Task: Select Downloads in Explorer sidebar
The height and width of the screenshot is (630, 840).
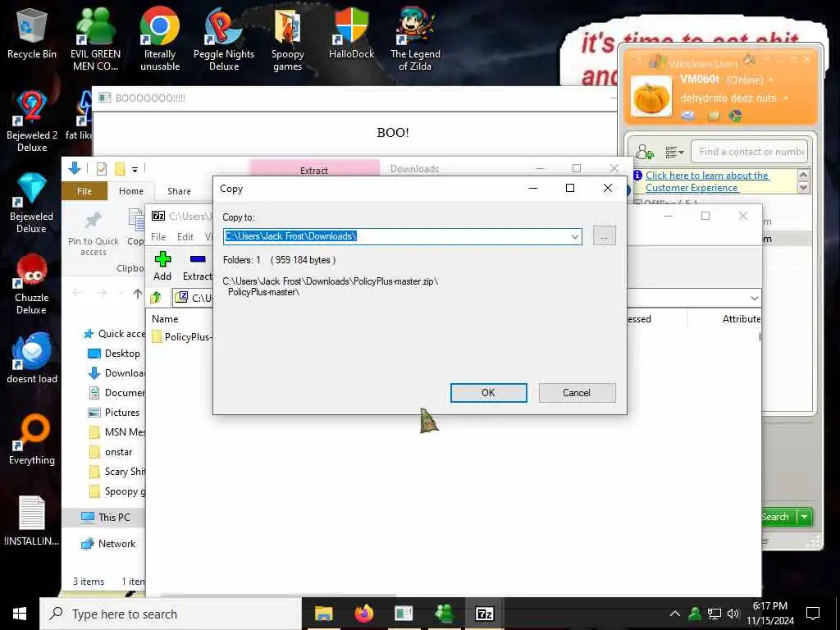Action: tap(116, 373)
